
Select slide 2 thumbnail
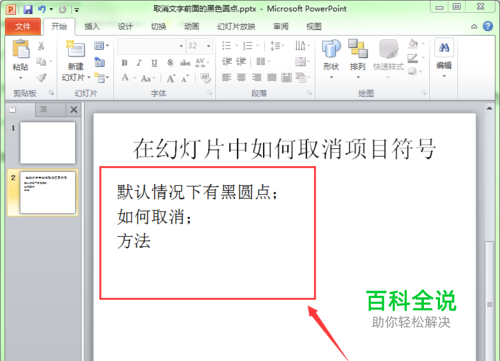click(48, 192)
